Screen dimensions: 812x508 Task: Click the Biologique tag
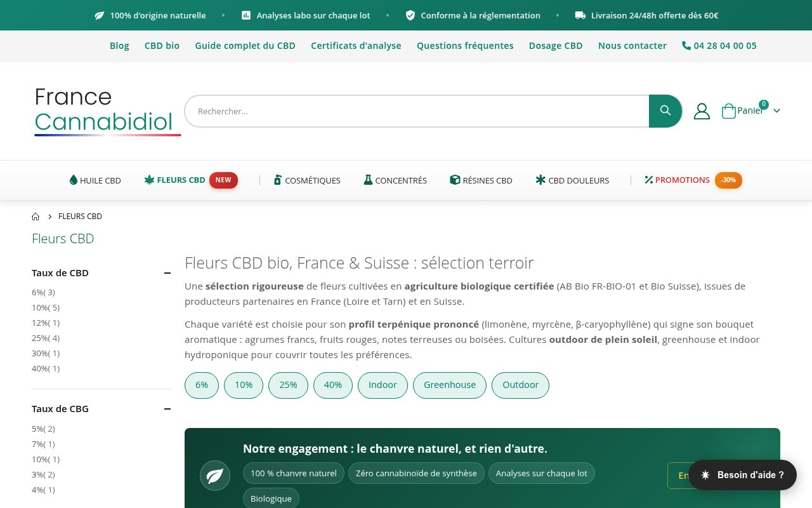[271, 498]
